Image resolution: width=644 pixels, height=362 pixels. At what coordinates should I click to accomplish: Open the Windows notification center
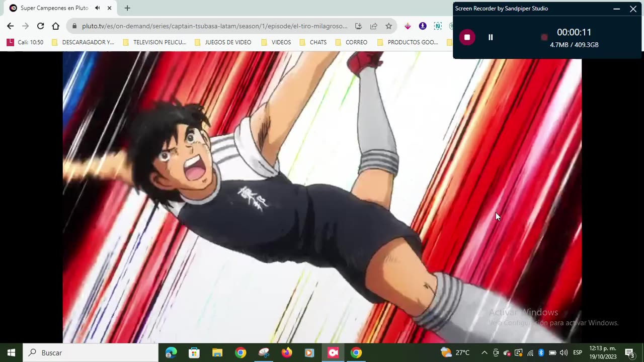629,353
